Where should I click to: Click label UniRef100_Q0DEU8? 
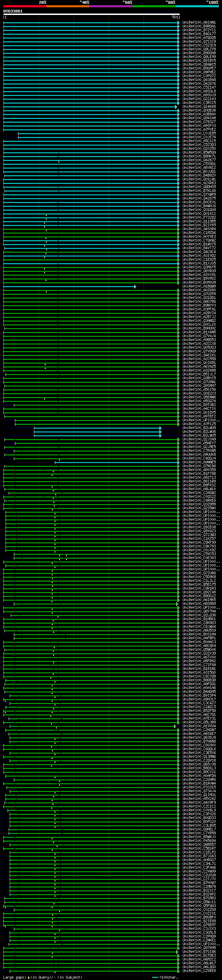click(199, 110)
